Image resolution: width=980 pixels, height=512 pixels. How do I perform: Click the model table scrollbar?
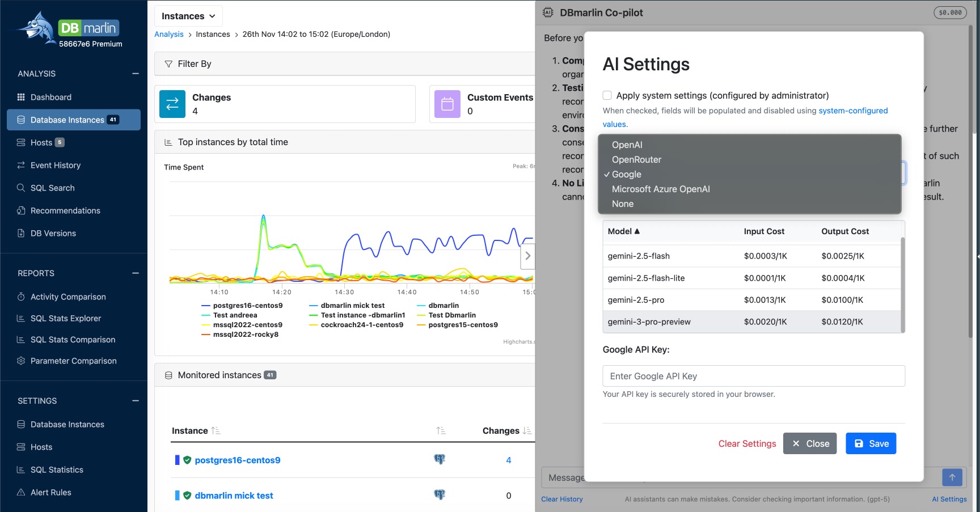[903, 284]
